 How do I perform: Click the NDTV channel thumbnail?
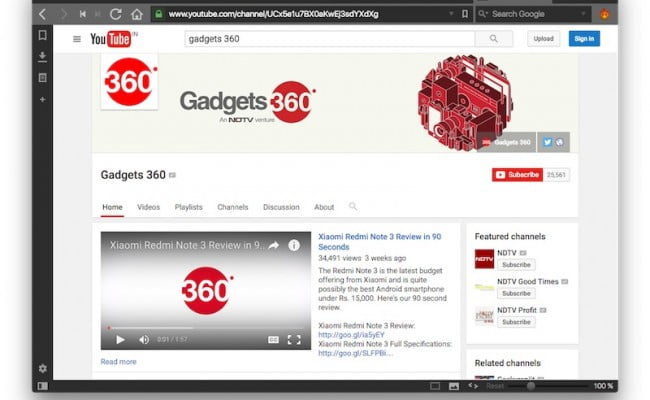tap(484, 259)
